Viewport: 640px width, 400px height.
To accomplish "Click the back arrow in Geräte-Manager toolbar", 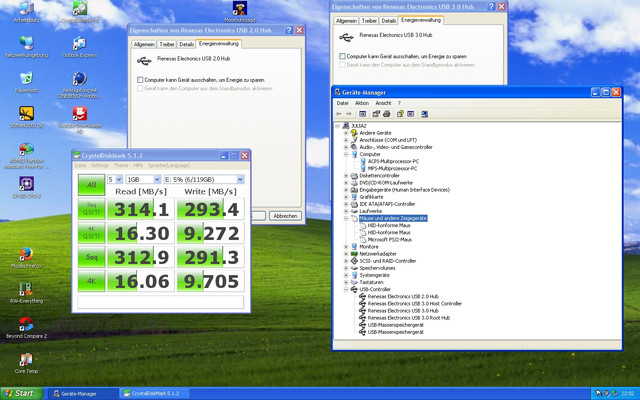I will [339, 114].
